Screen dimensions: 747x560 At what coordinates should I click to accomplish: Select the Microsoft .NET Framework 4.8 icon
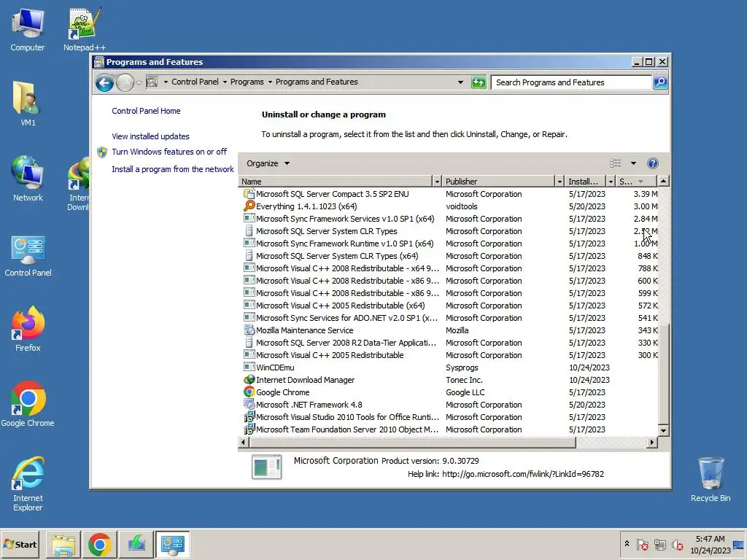249,404
